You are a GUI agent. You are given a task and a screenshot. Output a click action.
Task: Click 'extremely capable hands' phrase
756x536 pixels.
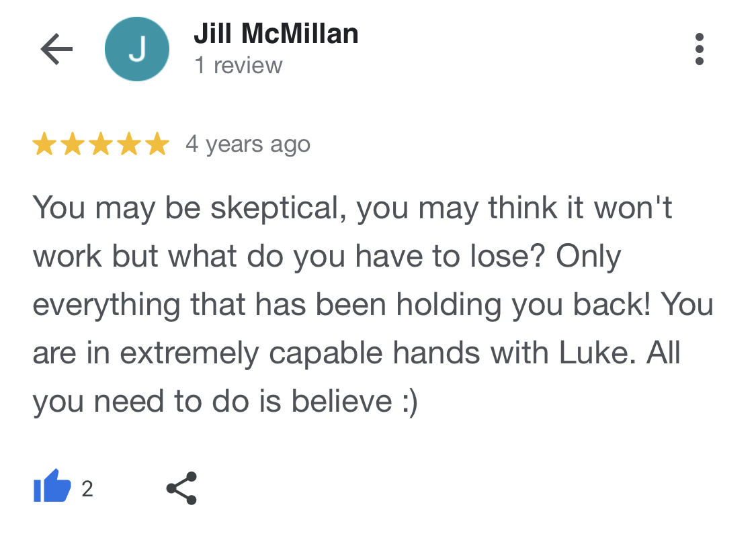click(x=300, y=353)
